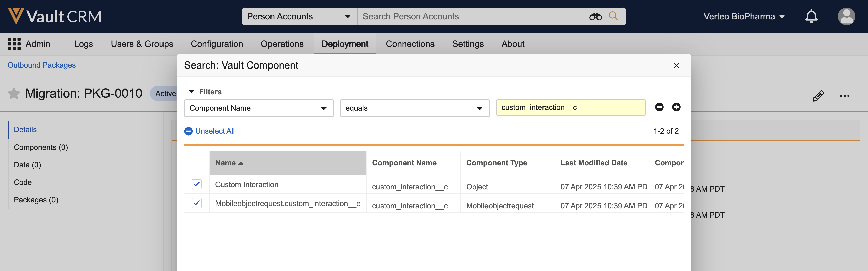
Task: Open the notifications bell
Action: (x=811, y=16)
